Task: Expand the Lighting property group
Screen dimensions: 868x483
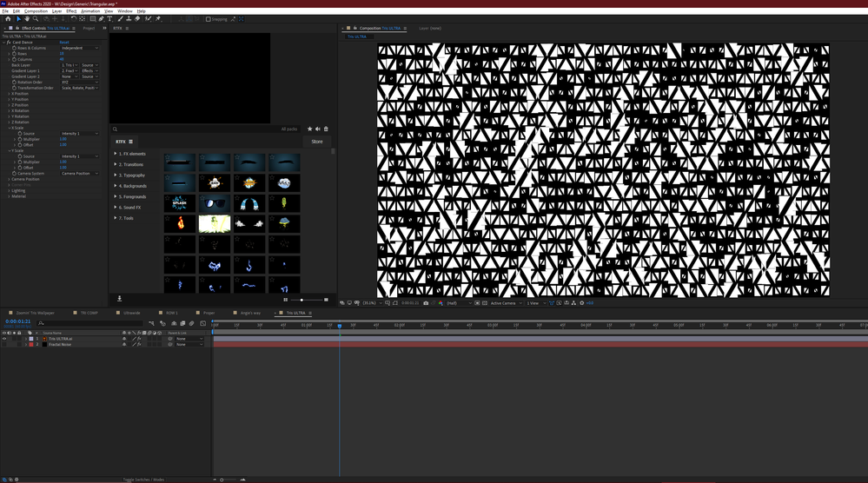Action: click(x=9, y=190)
